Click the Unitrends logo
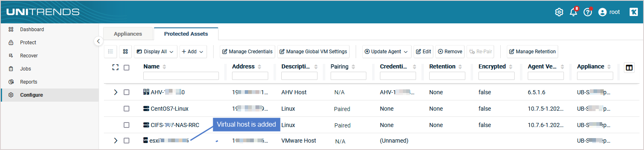Image resolution: width=644 pixels, height=150 pixels. [x=43, y=12]
